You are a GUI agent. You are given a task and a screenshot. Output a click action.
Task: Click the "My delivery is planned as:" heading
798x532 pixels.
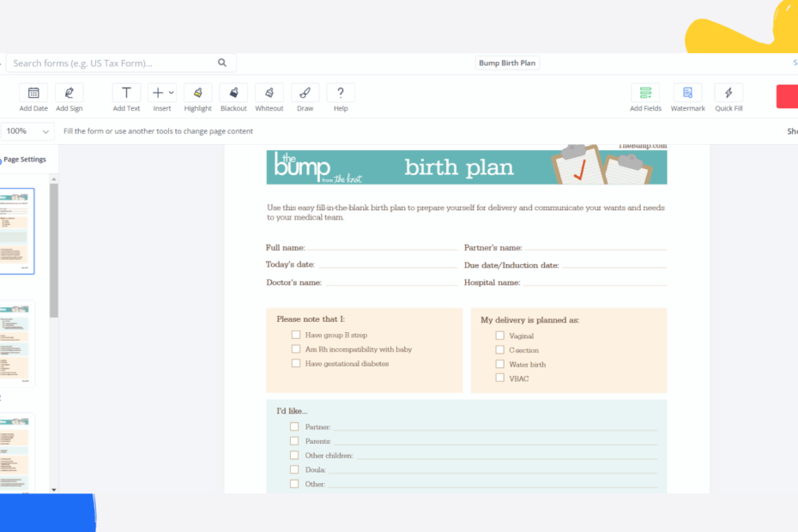[529, 320]
